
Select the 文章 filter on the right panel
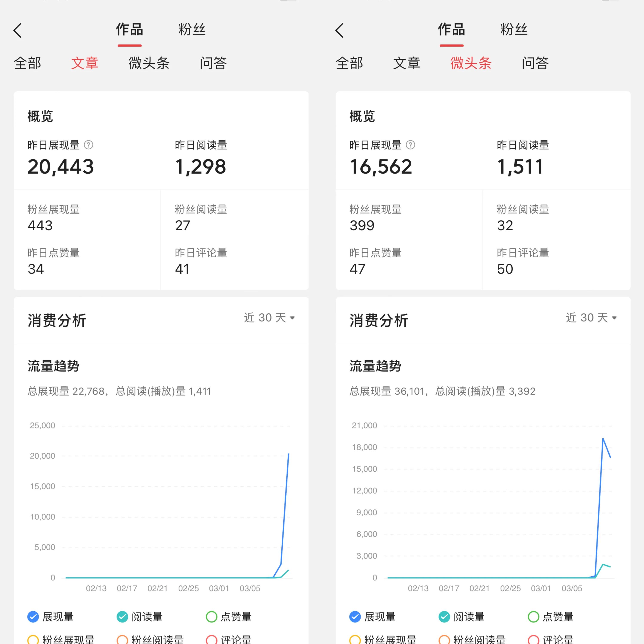407,63
